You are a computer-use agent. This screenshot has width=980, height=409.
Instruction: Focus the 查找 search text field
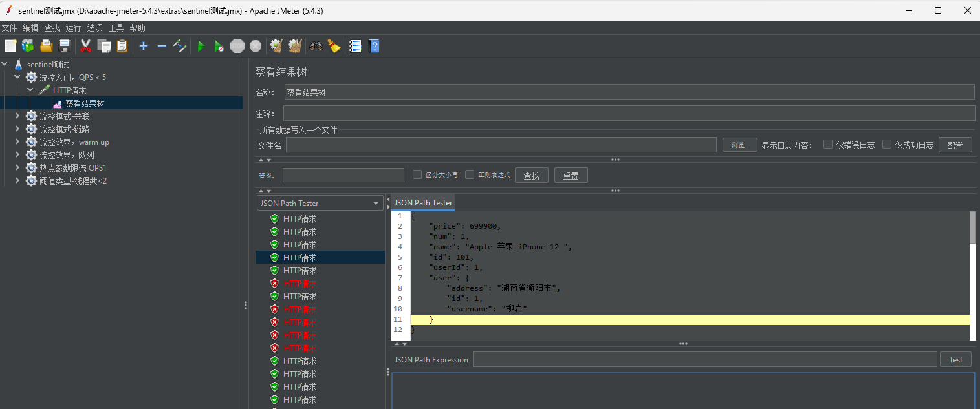343,175
